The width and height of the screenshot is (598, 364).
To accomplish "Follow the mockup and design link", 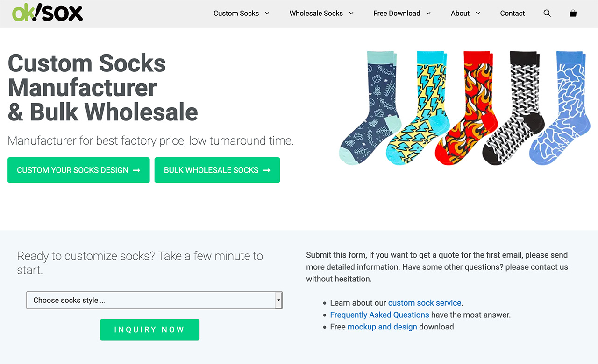I will click(x=382, y=327).
